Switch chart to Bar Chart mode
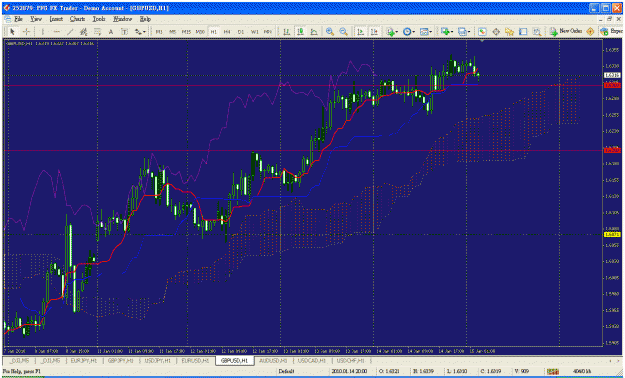The height and width of the screenshot is (378, 625). pos(286,32)
